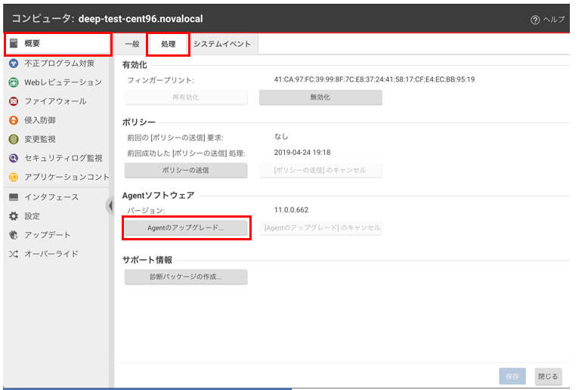Image resolution: width=588 pixels, height=390 pixels.
Task: Click the 侵入防御 intrusion prevention icon
Action: pyautogui.click(x=14, y=120)
